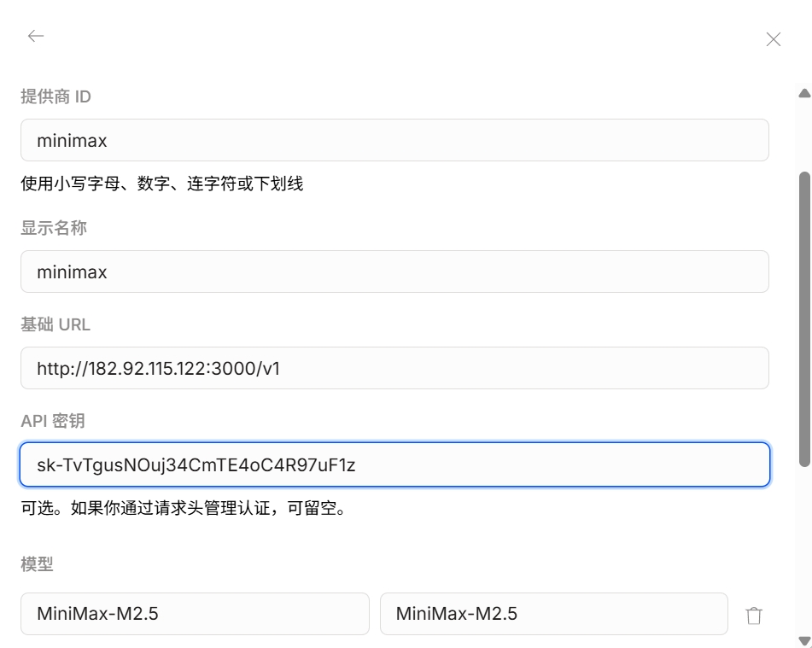This screenshot has height=648, width=812.
Task: Edit the second MiniMax-M2.5 model name field
Action: pos(553,613)
